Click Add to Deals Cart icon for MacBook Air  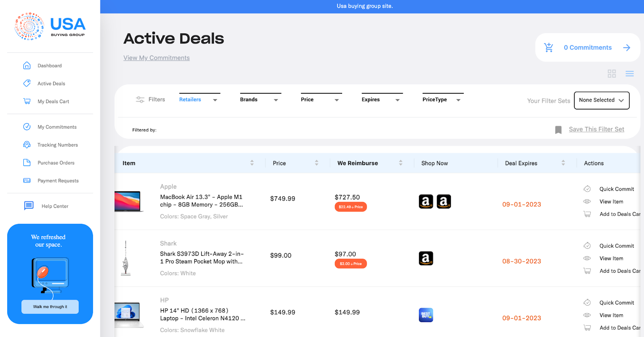587,214
